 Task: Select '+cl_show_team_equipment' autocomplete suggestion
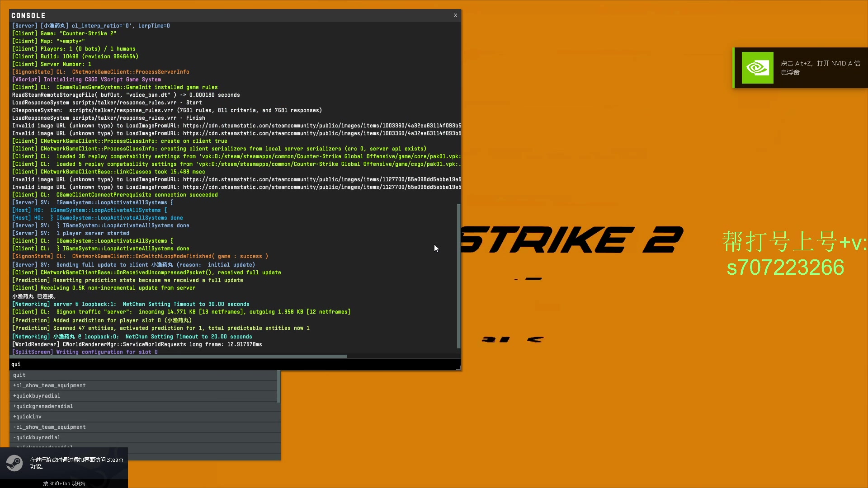tap(143, 385)
